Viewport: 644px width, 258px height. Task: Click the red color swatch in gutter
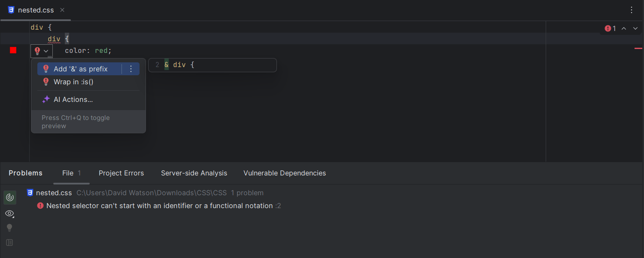tap(13, 50)
